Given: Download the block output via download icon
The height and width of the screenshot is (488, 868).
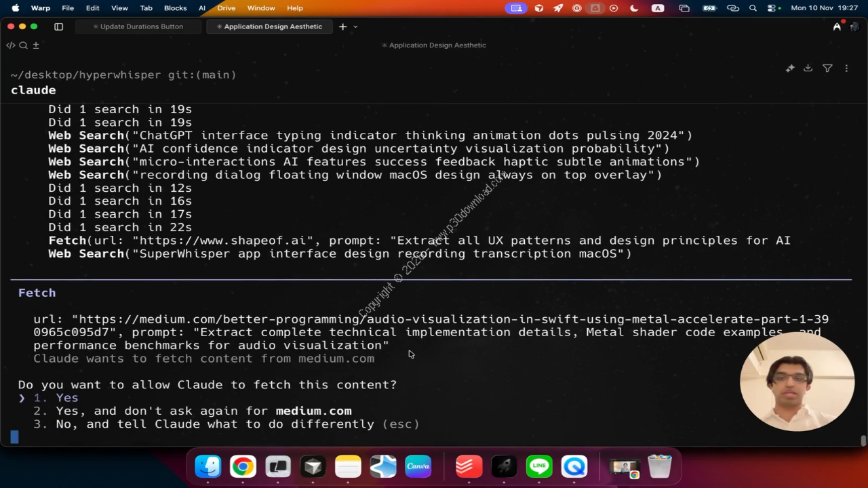Looking at the screenshot, I should pyautogui.click(x=808, y=68).
